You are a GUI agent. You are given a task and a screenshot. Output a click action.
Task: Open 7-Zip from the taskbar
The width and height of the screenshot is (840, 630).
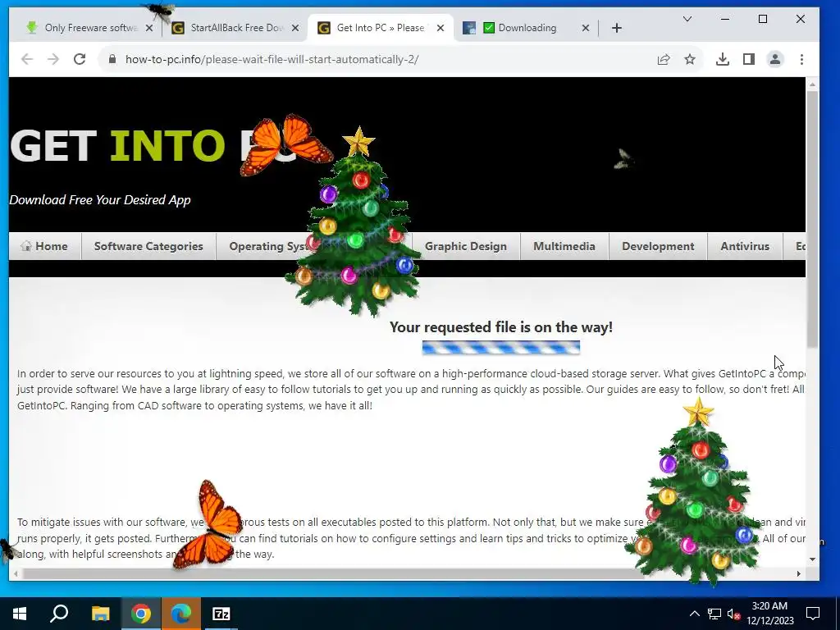(221, 614)
